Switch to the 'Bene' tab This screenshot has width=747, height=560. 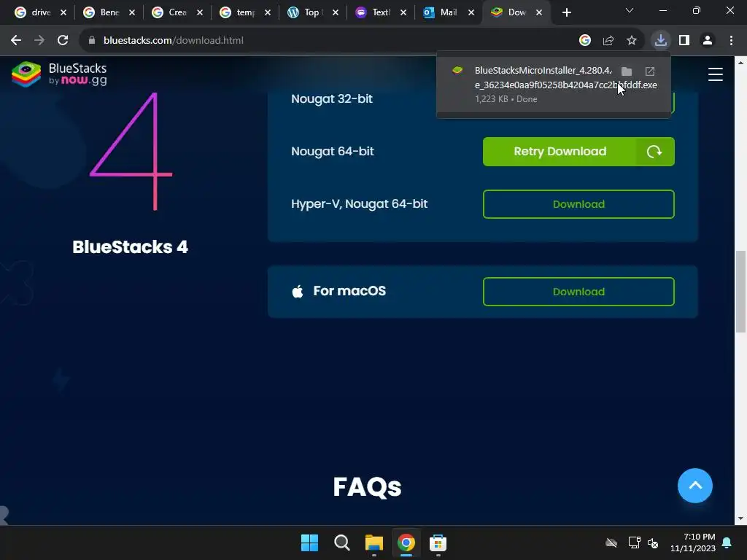pos(102,12)
